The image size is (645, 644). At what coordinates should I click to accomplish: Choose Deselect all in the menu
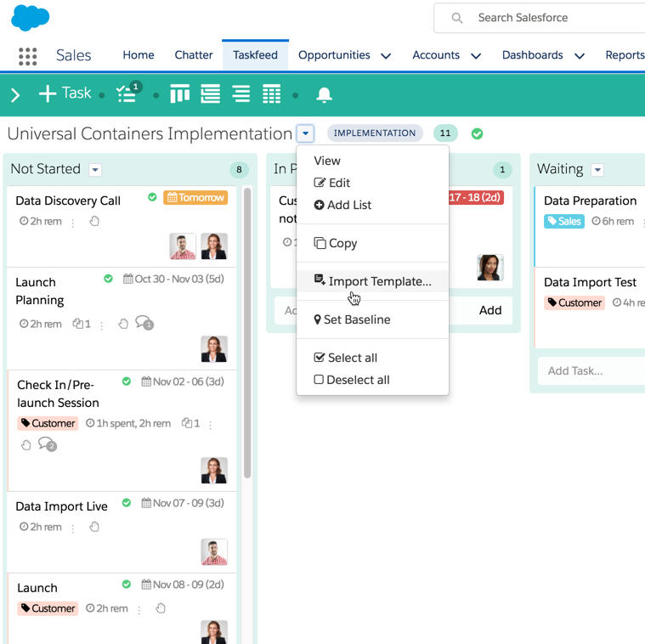click(x=372, y=380)
